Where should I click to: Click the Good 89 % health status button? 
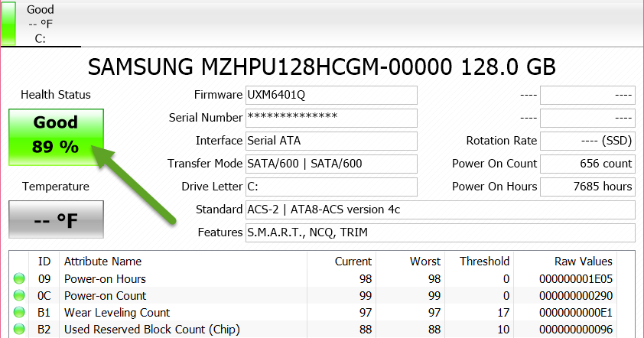point(57,137)
